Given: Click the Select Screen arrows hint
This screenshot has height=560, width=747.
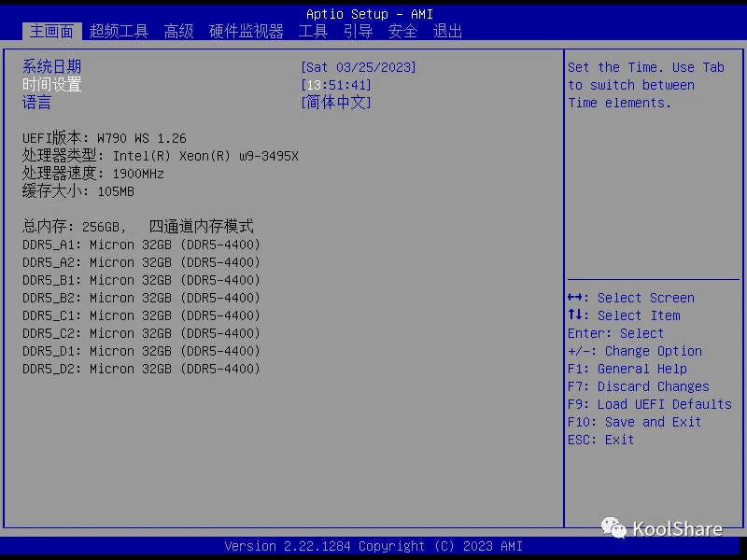Looking at the screenshot, I should (x=631, y=298).
